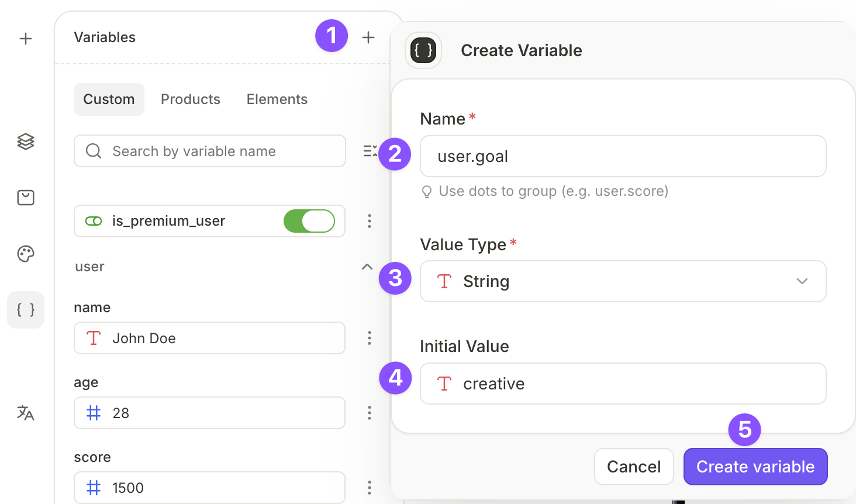This screenshot has width=856, height=504.
Task: Click the T icon in Initial Value field
Action: [x=444, y=384]
